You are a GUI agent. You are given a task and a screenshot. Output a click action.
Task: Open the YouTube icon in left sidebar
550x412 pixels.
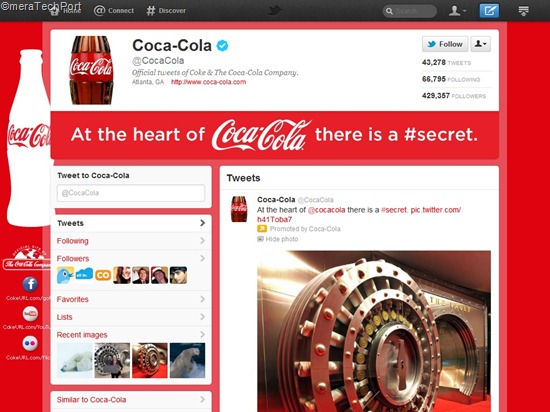(x=30, y=314)
